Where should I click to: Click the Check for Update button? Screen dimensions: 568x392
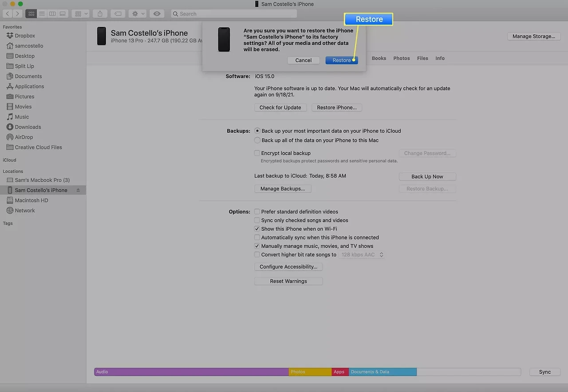tap(280, 107)
